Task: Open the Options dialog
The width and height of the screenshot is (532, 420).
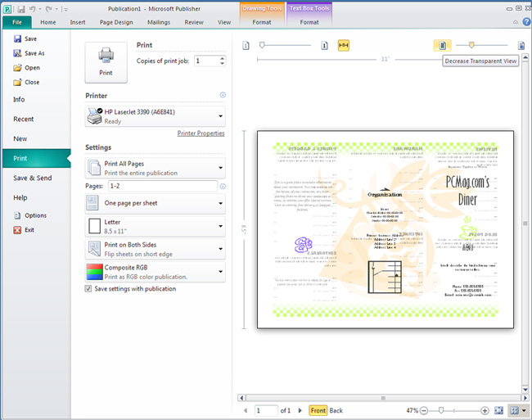Action: click(29, 215)
